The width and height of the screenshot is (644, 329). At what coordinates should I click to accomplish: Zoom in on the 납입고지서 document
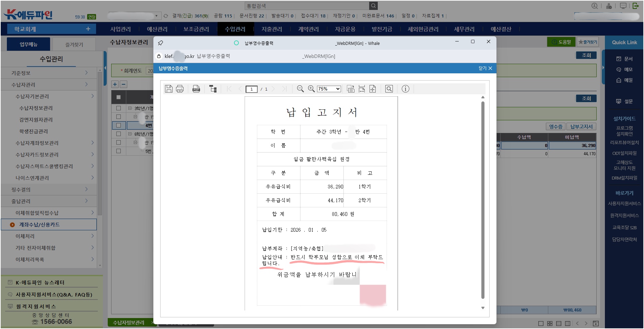click(312, 89)
